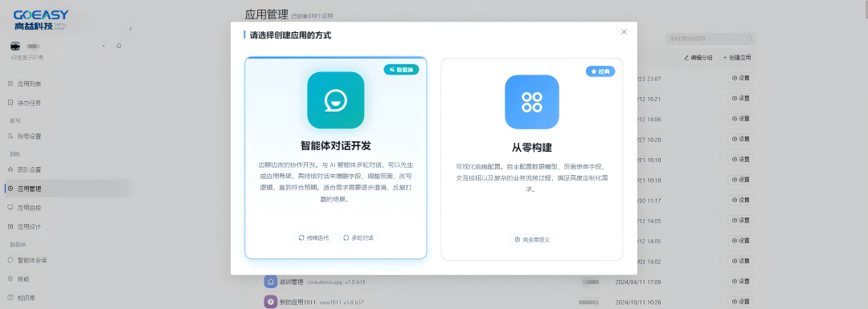Screen dimensions: 868x309
Task: Open 设置 for the row timed 23:07
Action: 741,78
